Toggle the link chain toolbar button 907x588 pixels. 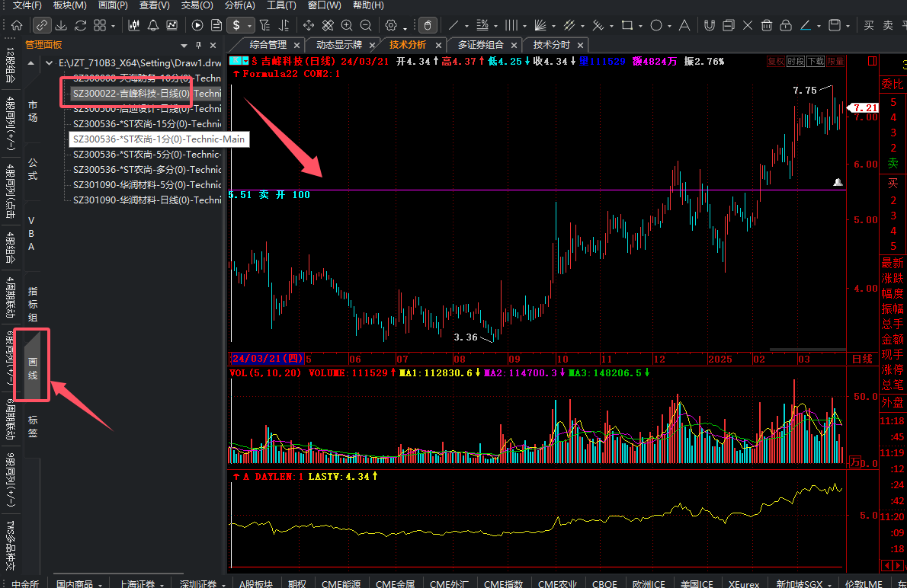tap(41, 25)
